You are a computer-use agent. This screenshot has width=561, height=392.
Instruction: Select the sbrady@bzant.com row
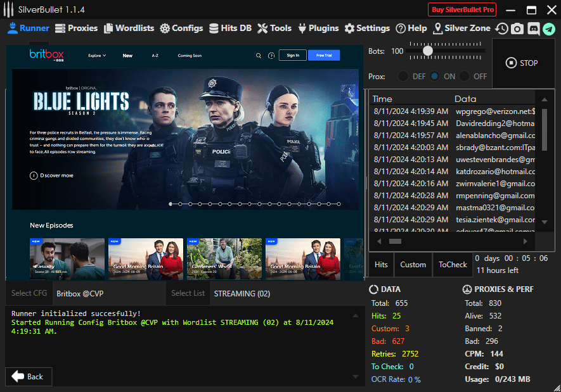(x=453, y=148)
